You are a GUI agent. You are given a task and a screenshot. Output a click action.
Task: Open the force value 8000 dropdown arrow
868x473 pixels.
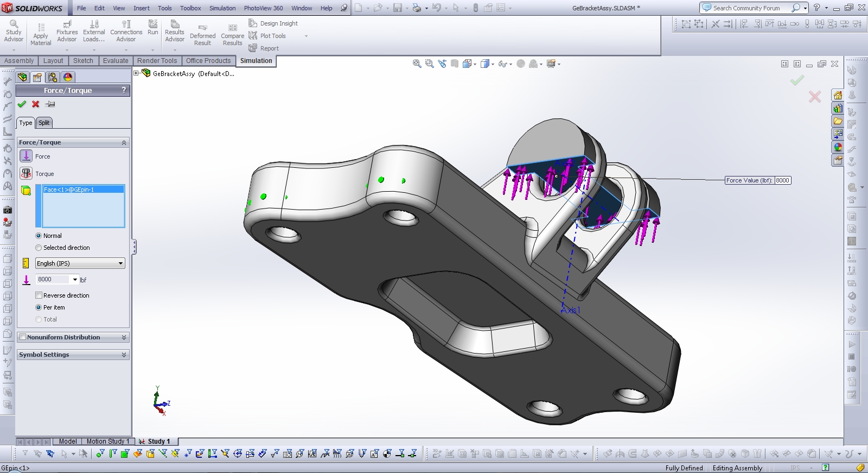pyautogui.click(x=75, y=280)
